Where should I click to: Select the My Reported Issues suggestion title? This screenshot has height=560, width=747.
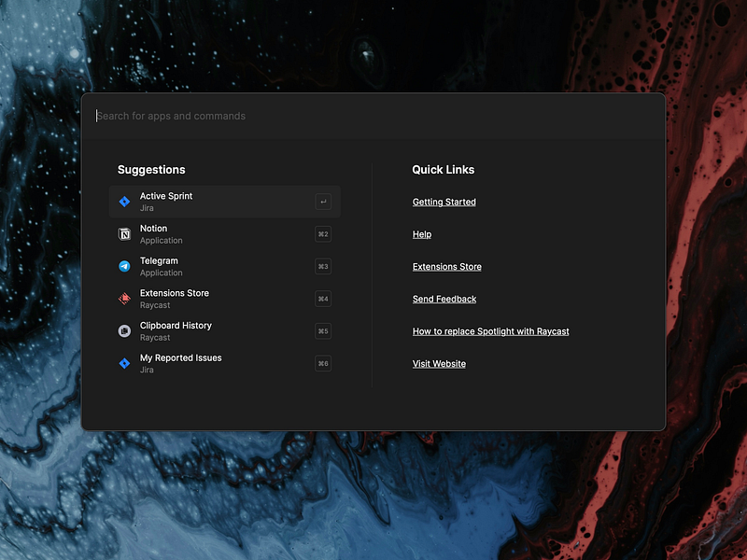pos(180,358)
